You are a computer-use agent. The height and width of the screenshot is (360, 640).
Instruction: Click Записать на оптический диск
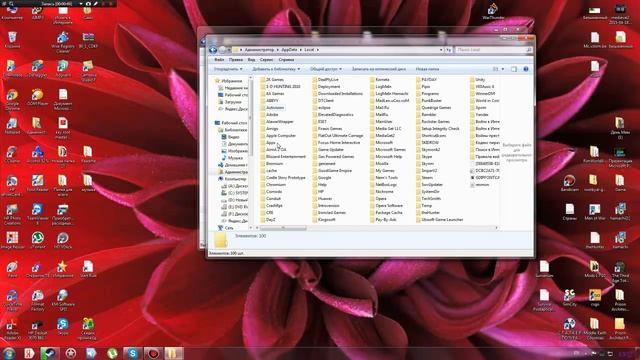[x=379, y=69]
